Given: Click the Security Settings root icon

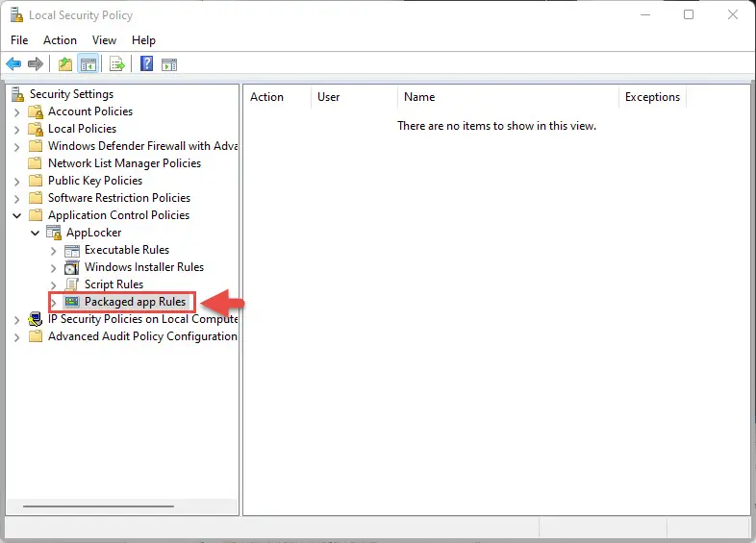Looking at the screenshot, I should [18, 94].
